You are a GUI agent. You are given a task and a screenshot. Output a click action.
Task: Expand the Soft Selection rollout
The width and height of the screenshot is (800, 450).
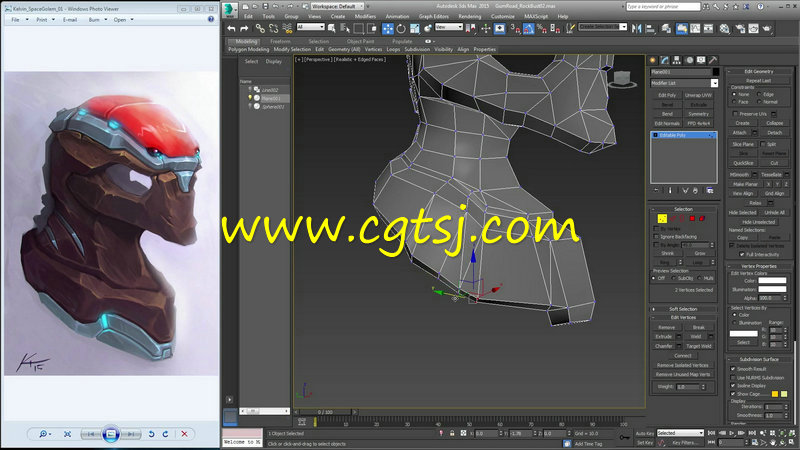pos(683,309)
